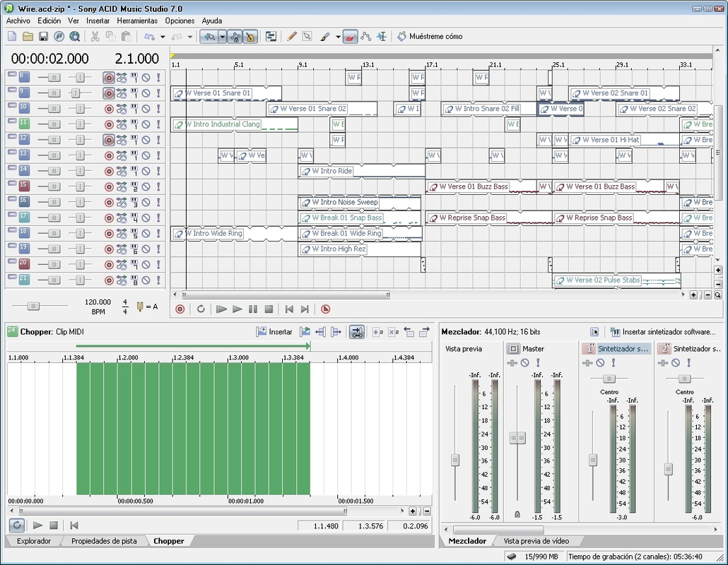Arm track 8 for record
This screenshot has height=565, width=728.
(109, 78)
